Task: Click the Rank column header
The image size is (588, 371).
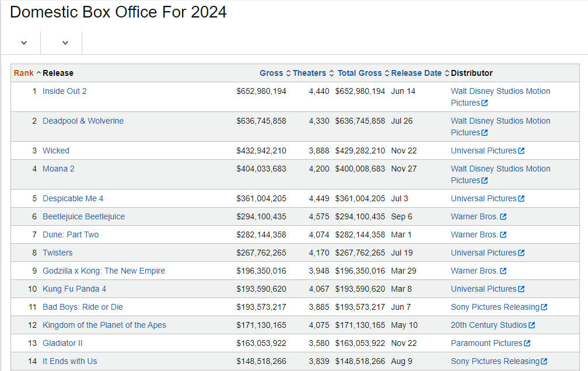Action: (23, 73)
